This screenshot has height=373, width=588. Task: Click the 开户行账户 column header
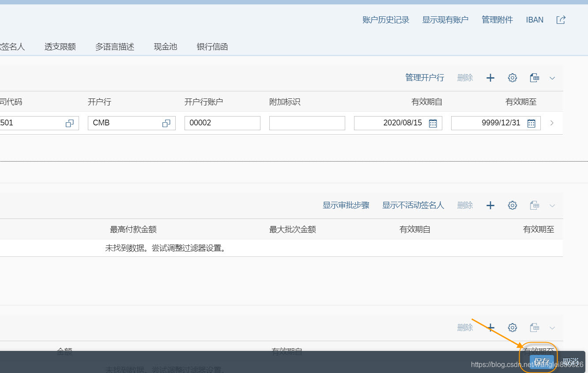click(204, 102)
